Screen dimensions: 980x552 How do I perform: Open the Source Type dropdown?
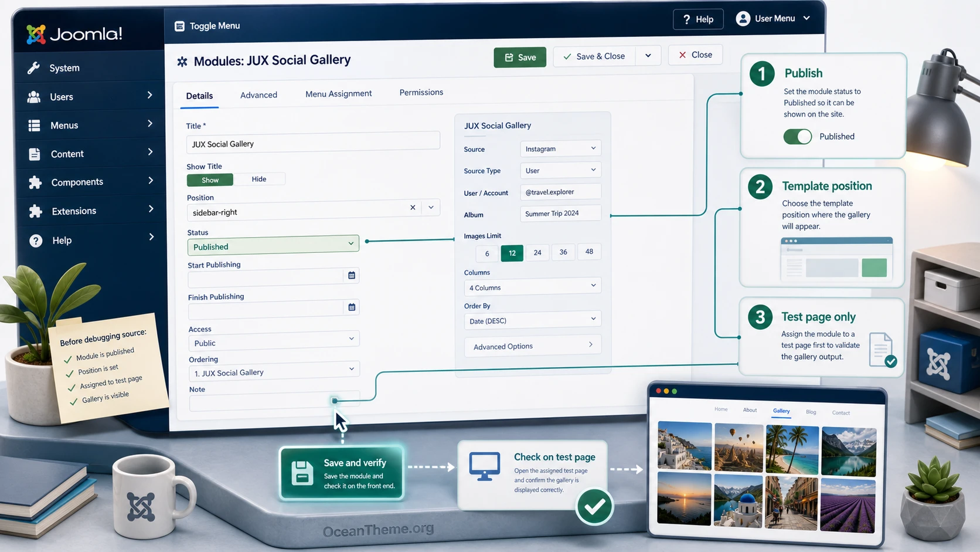(x=561, y=170)
